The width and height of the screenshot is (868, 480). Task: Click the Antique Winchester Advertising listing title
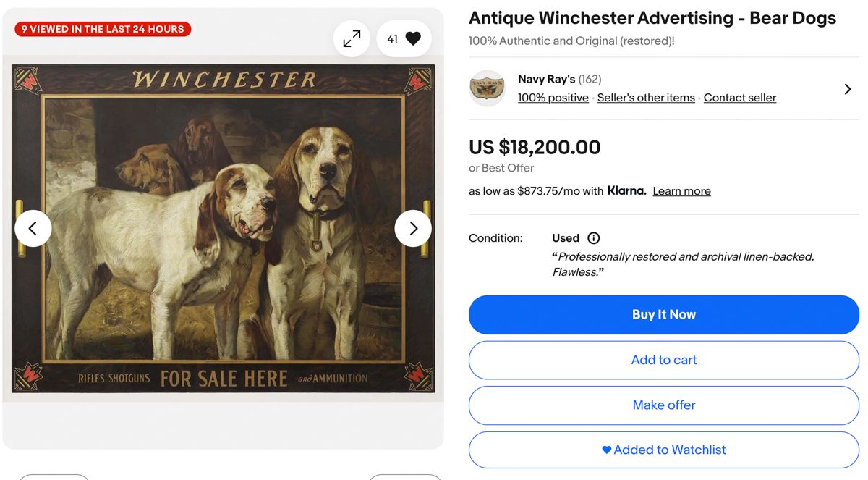tap(652, 18)
